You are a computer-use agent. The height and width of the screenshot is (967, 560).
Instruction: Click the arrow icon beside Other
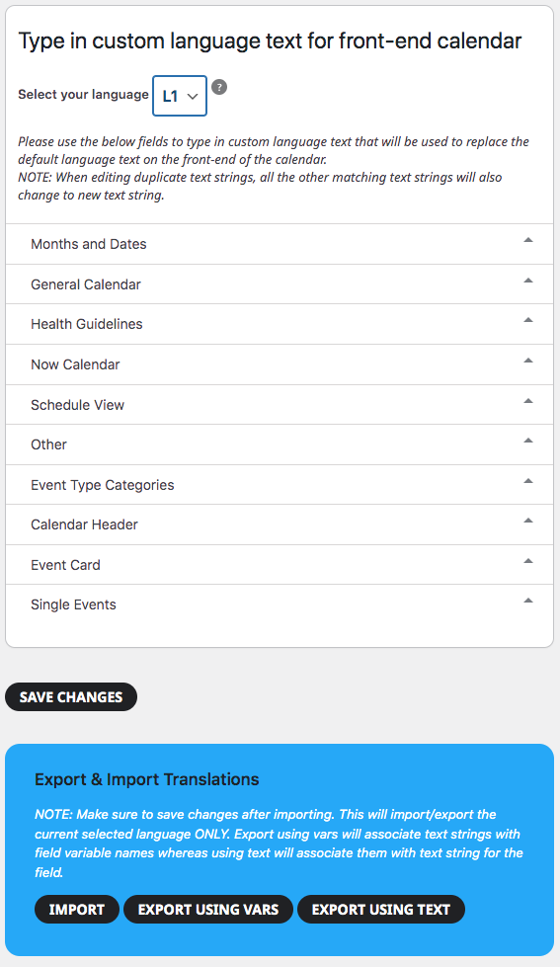[528, 441]
